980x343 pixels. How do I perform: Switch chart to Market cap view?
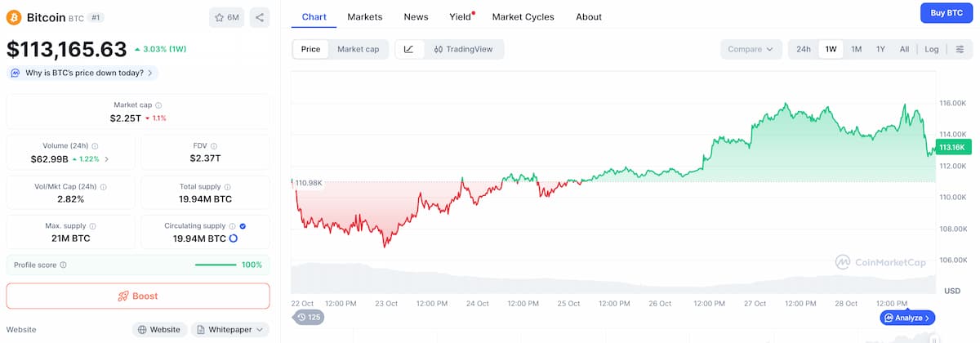pos(358,49)
